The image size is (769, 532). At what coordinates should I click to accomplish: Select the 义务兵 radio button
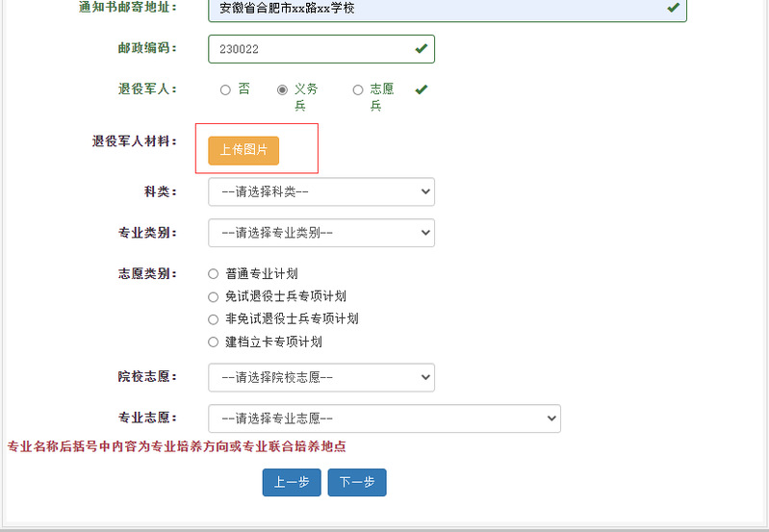pyautogui.click(x=283, y=90)
